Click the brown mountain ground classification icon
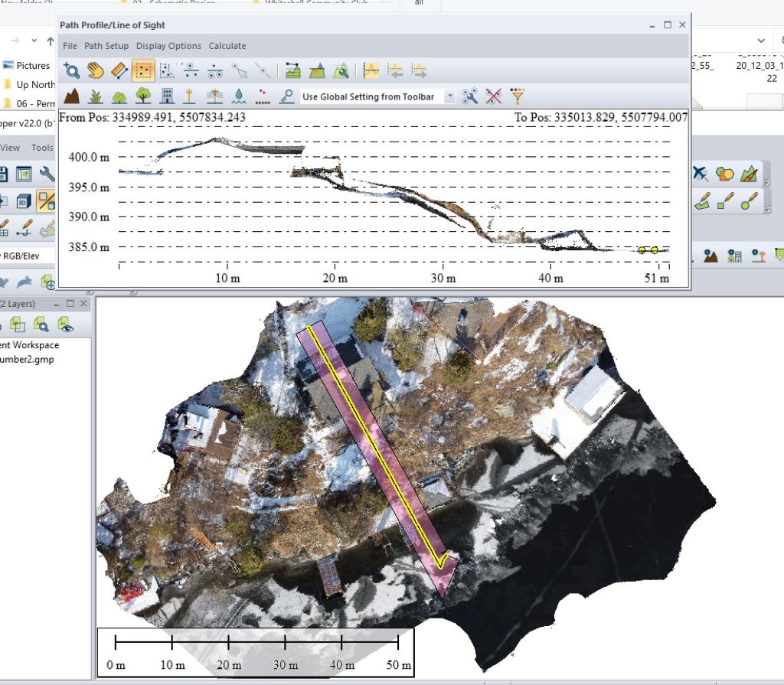 (71, 96)
